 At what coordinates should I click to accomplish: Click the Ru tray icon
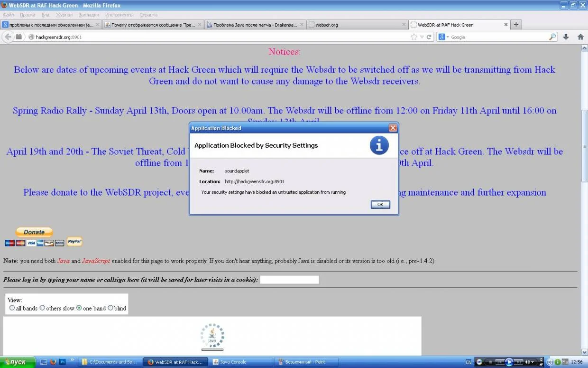[x=565, y=362]
